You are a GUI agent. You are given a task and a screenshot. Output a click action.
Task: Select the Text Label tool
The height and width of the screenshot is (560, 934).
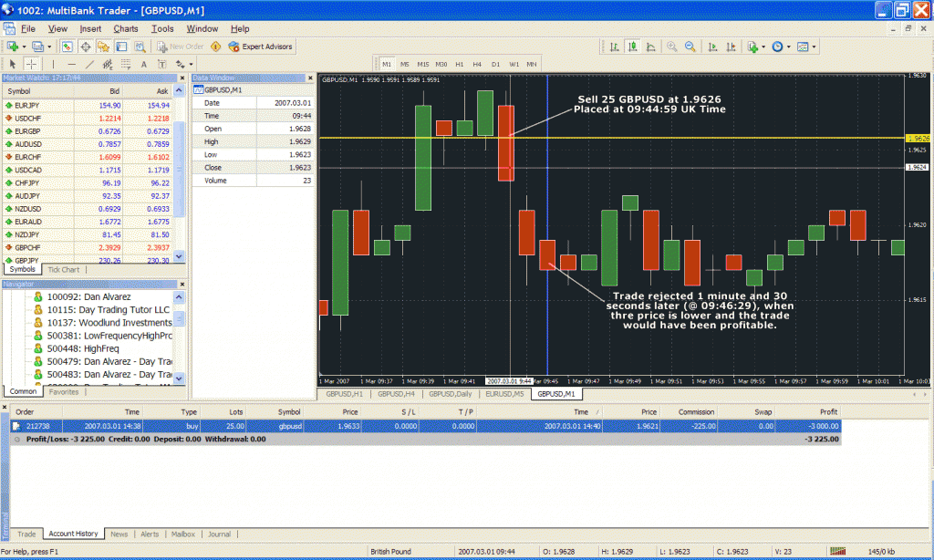point(161,64)
